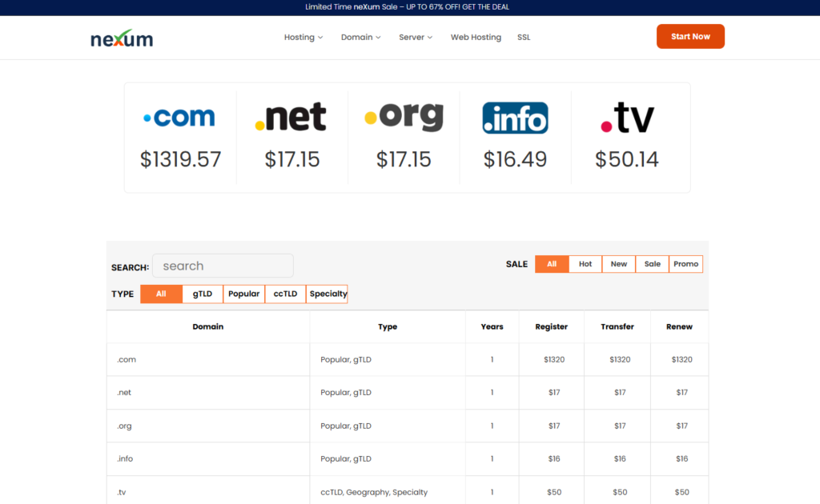Viewport: 820px width, 504px height.
Task: Select the Promo sale filter
Action: point(685,264)
